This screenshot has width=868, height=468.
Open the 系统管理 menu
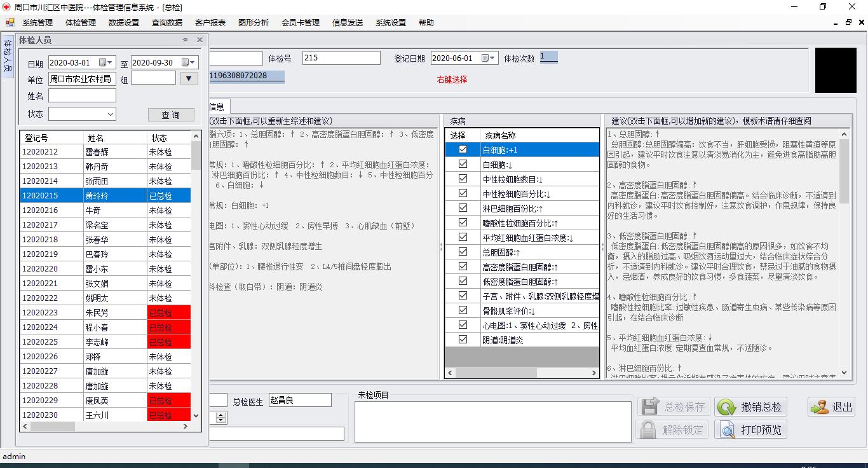coord(37,22)
